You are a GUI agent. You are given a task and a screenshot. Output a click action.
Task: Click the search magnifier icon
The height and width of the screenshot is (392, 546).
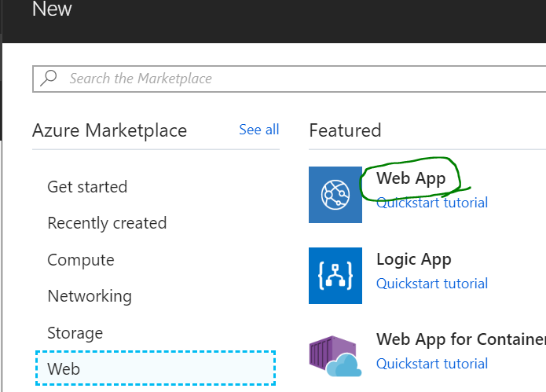pyautogui.click(x=49, y=78)
